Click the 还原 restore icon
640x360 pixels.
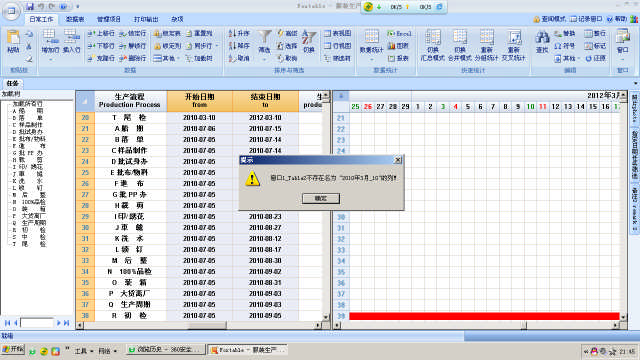click(588, 58)
